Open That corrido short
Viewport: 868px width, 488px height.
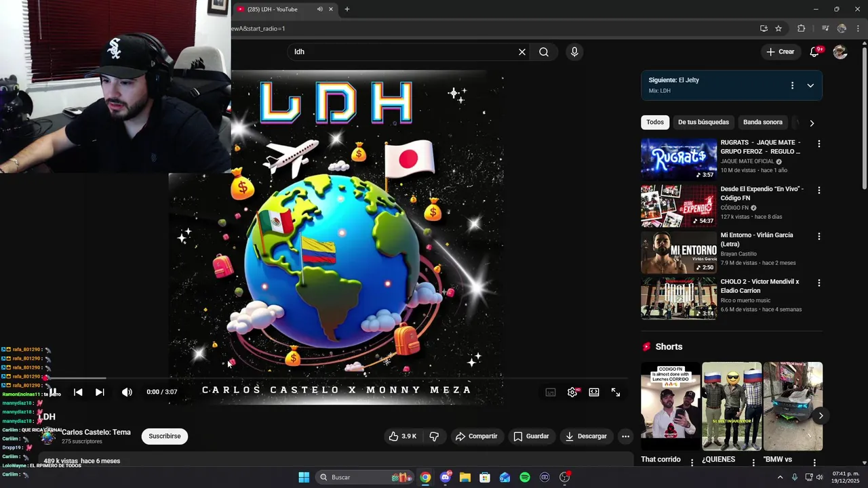pos(671,406)
